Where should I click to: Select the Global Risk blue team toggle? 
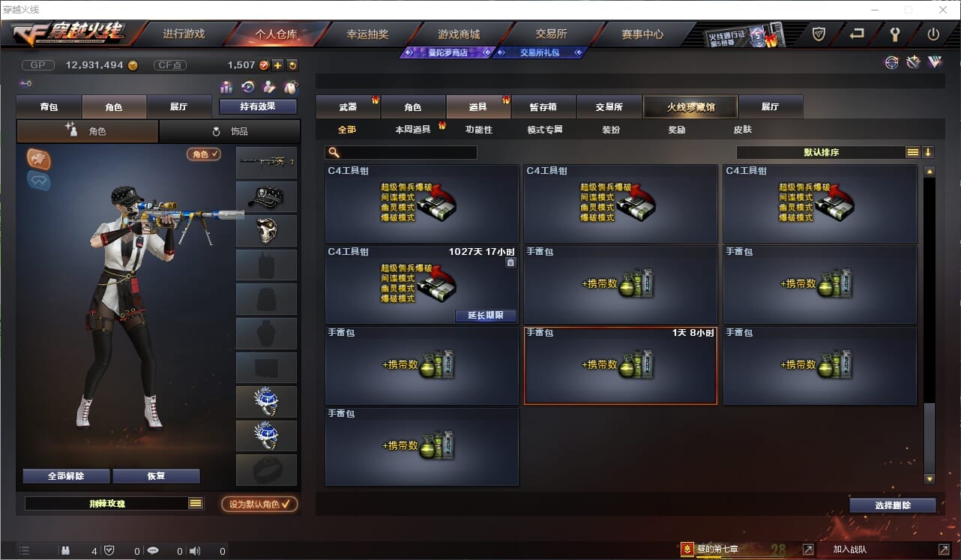tap(39, 181)
